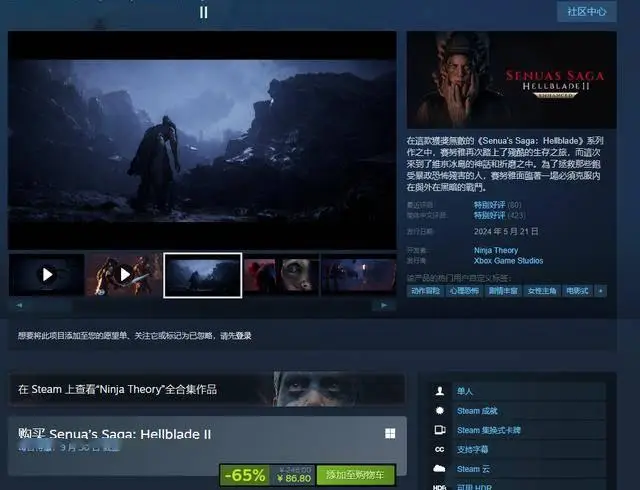Select the 剧情丰富 tag
The width and height of the screenshot is (640, 490).
coord(503,291)
